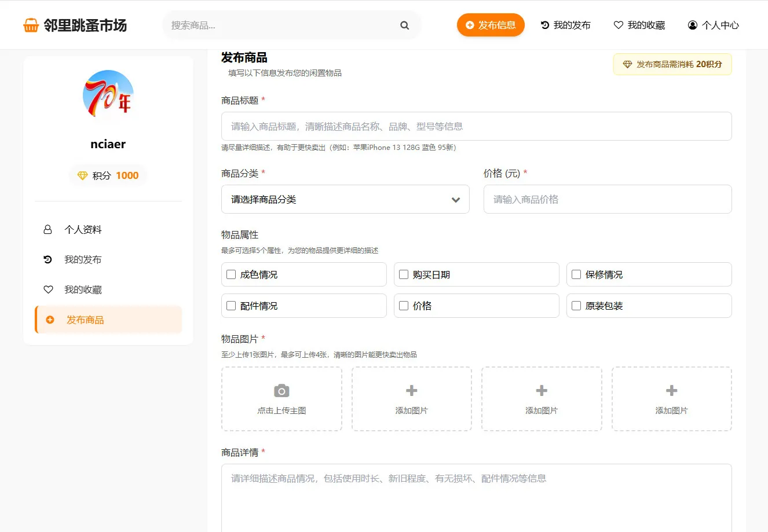
Task: Open 我的发布 link in top navigation
Action: click(565, 25)
